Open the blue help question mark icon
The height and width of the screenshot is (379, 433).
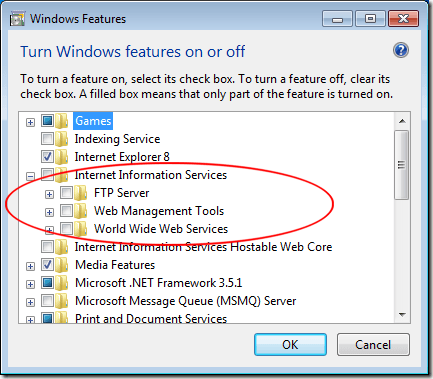(x=401, y=51)
